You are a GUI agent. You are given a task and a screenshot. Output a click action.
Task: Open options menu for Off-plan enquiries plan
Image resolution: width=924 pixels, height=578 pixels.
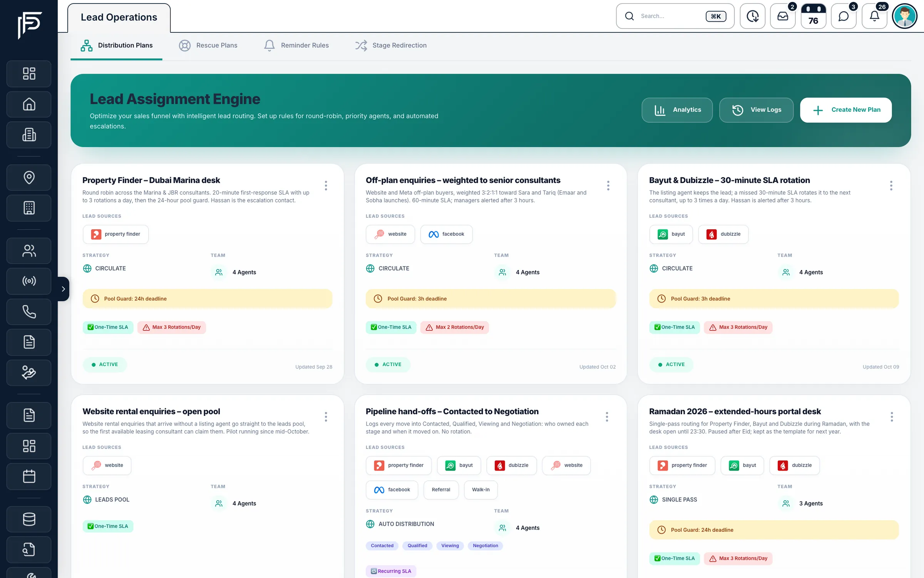click(x=608, y=186)
